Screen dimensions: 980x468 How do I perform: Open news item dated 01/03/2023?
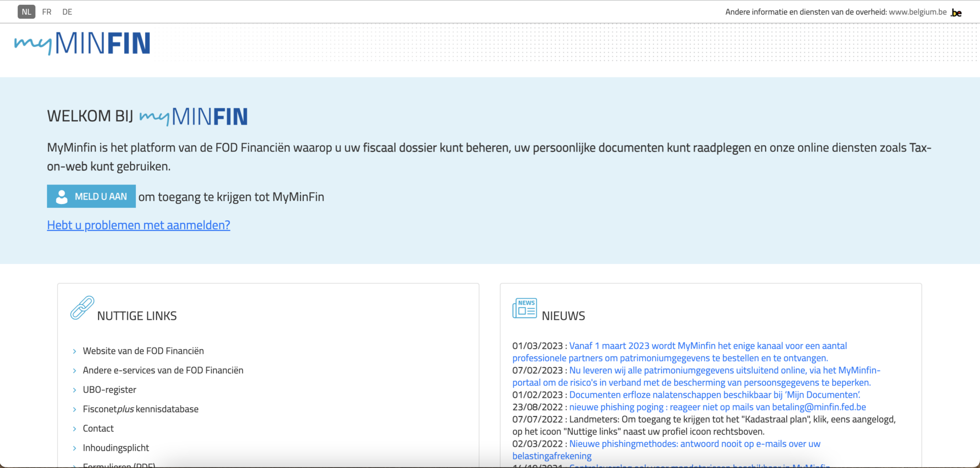[679, 352]
